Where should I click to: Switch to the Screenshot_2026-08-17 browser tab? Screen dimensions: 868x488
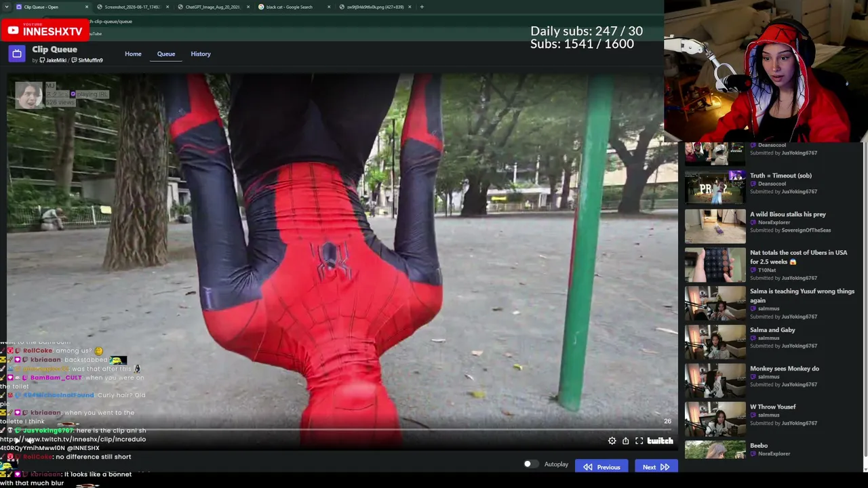click(133, 7)
